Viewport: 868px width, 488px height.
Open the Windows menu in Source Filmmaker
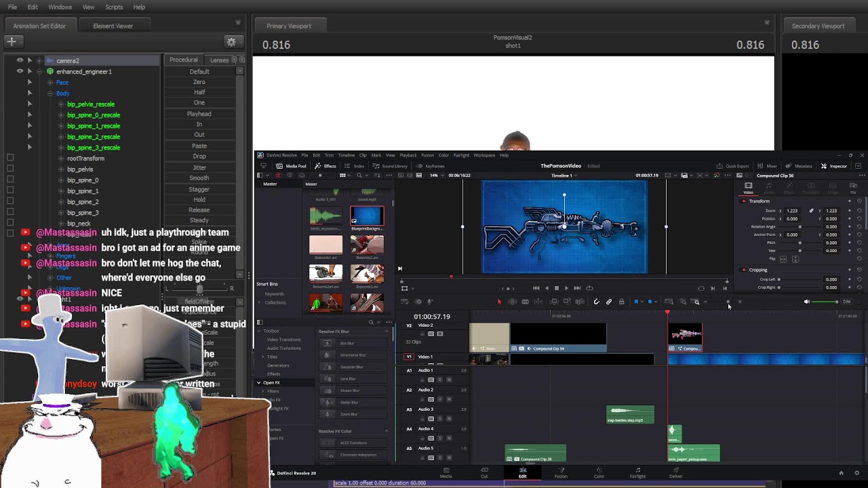pos(60,7)
